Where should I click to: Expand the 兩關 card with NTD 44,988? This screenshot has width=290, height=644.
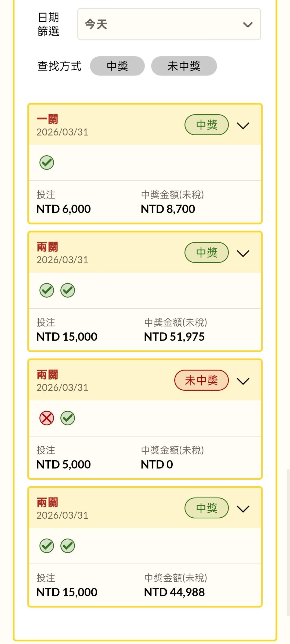click(x=243, y=508)
